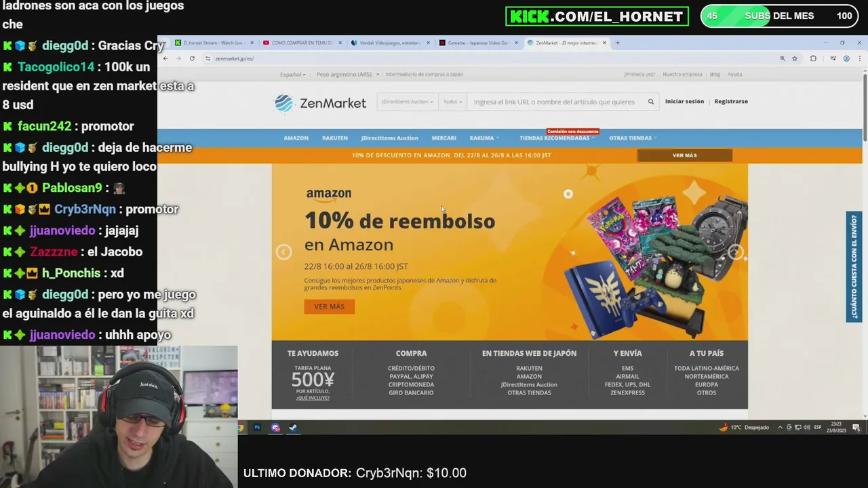Open the Blog link
This screenshot has height=488, width=868.
coord(715,75)
